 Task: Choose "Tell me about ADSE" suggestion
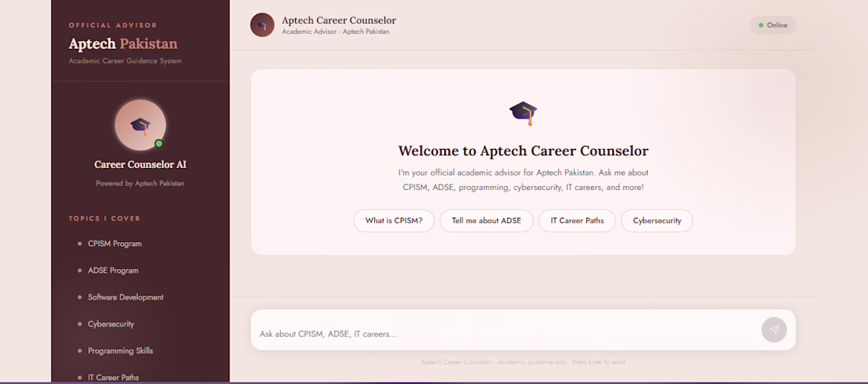pyautogui.click(x=487, y=220)
